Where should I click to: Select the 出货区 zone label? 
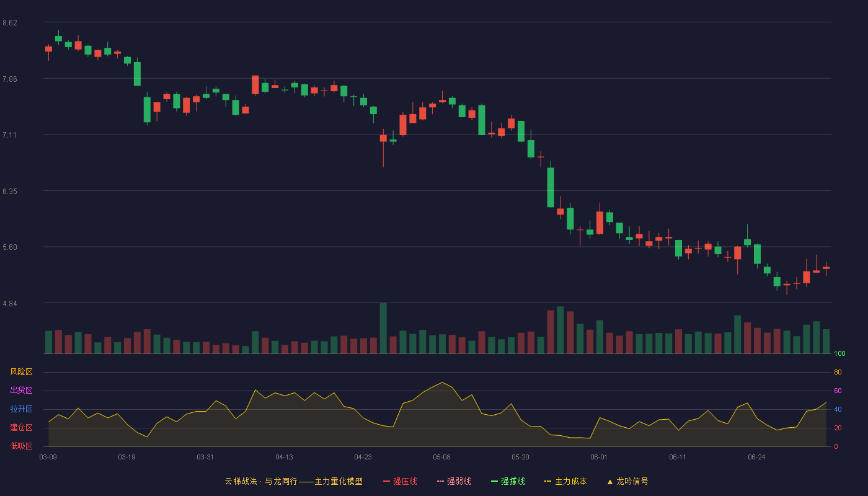pos(21,391)
